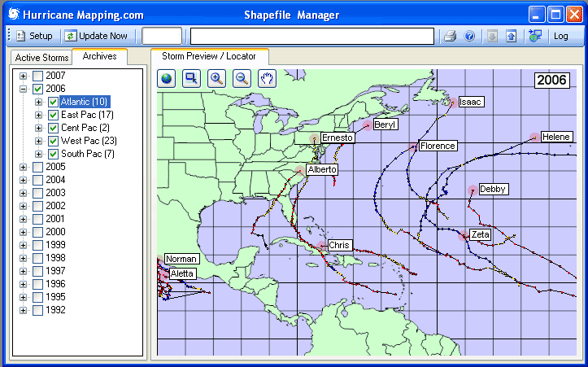This screenshot has height=367, width=588.
Task: Click the Alberto storm label
Action: click(x=322, y=169)
